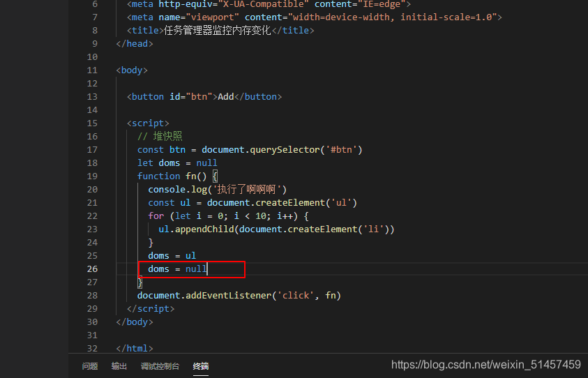Click the closing head tag

coord(135,44)
